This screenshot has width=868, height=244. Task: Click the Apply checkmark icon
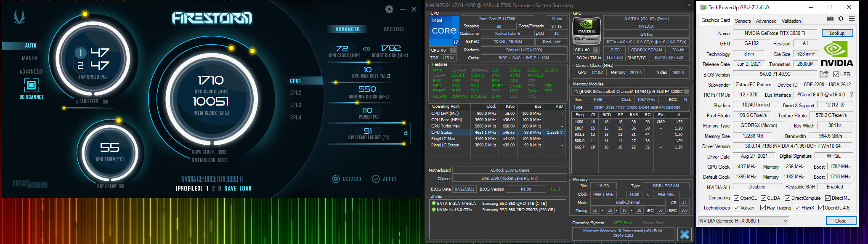[376, 179]
